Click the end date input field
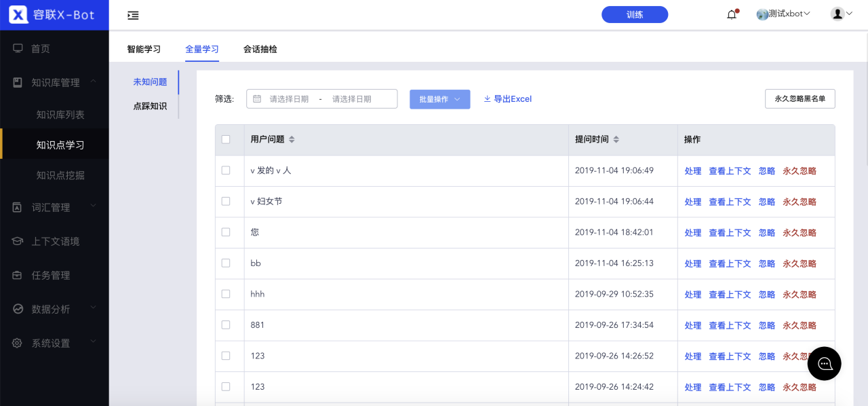The height and width of the screenshot is (406, 868). [x=352, y=99]
